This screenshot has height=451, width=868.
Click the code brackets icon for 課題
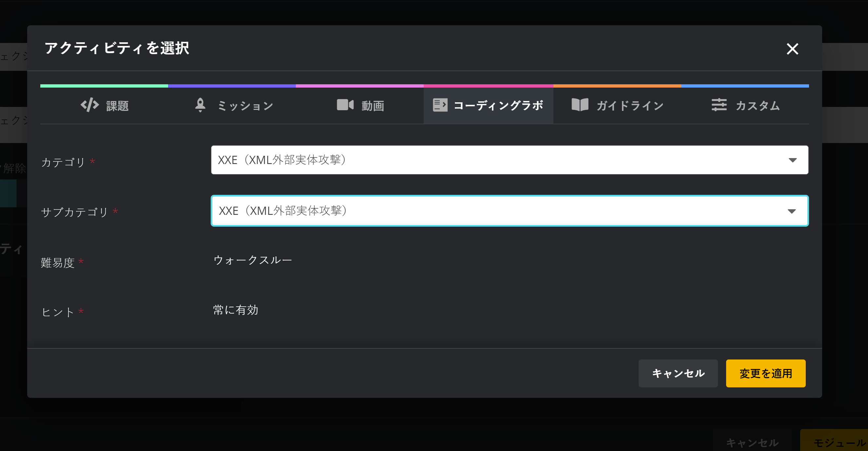90,105
